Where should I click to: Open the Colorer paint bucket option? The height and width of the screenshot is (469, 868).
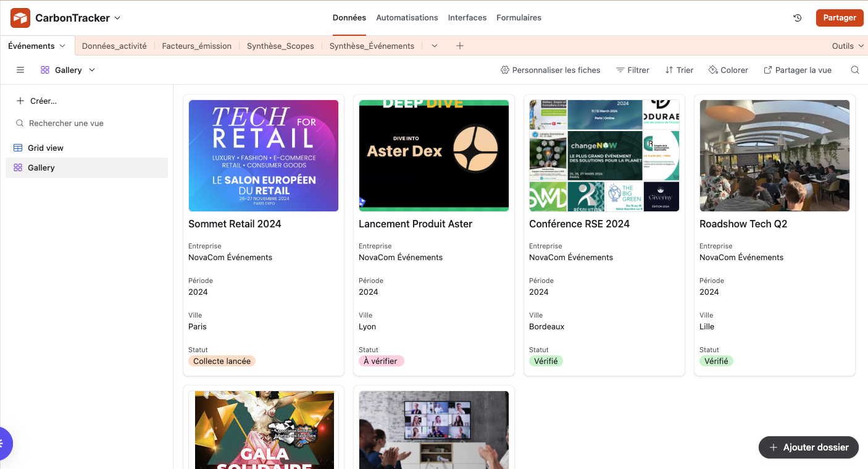click(728, 70)
